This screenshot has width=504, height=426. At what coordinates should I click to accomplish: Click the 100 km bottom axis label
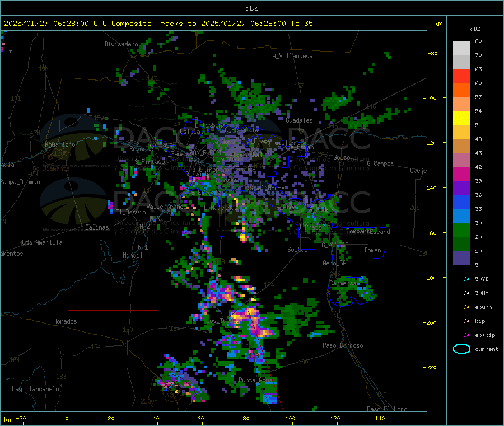(x=290, y=418)
